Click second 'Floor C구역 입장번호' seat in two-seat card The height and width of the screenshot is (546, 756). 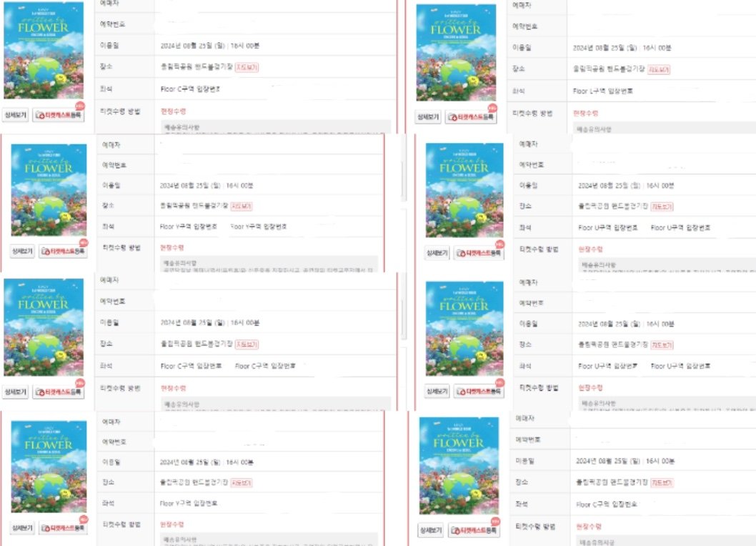pos(265,366)
